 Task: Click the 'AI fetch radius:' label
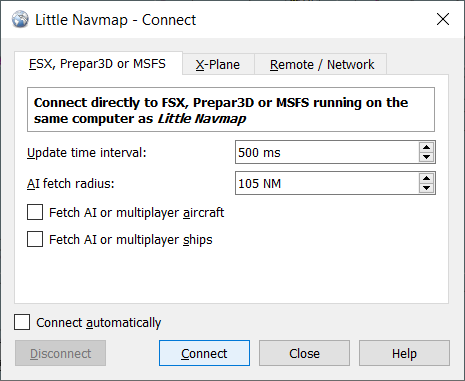pos(71,183)
